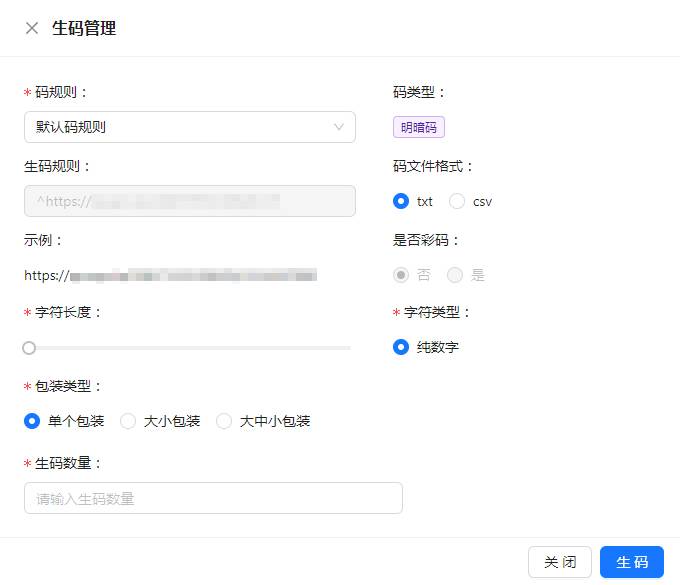Close the 生码管理 dialog with X icon
The width and height of the screenshot is (680, 585).
click(x=32, y=28)
